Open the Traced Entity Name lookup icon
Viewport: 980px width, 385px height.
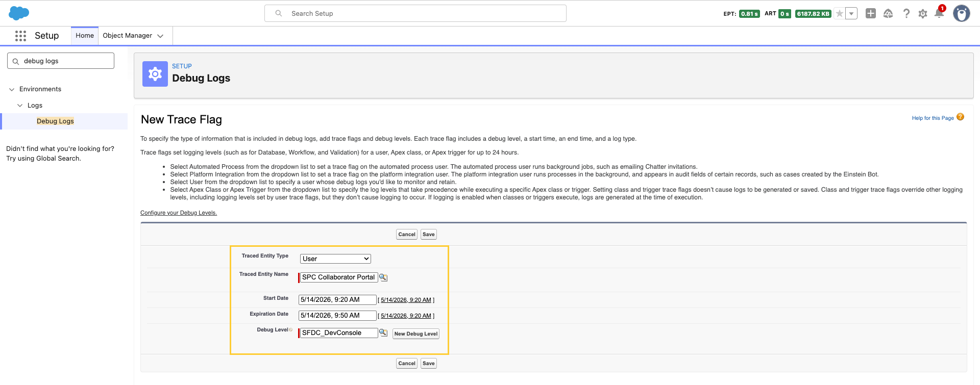click(383, 277)
